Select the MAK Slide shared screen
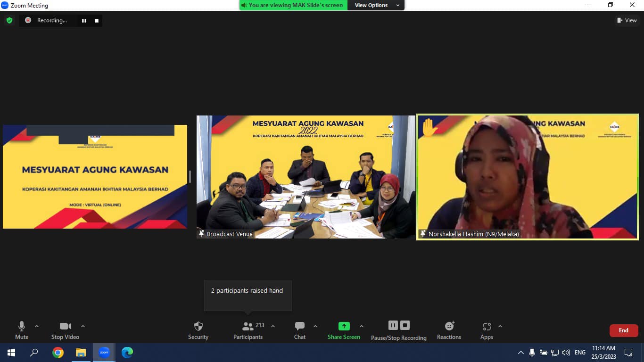The image size is (644, 362). click(x=95, y=177)
